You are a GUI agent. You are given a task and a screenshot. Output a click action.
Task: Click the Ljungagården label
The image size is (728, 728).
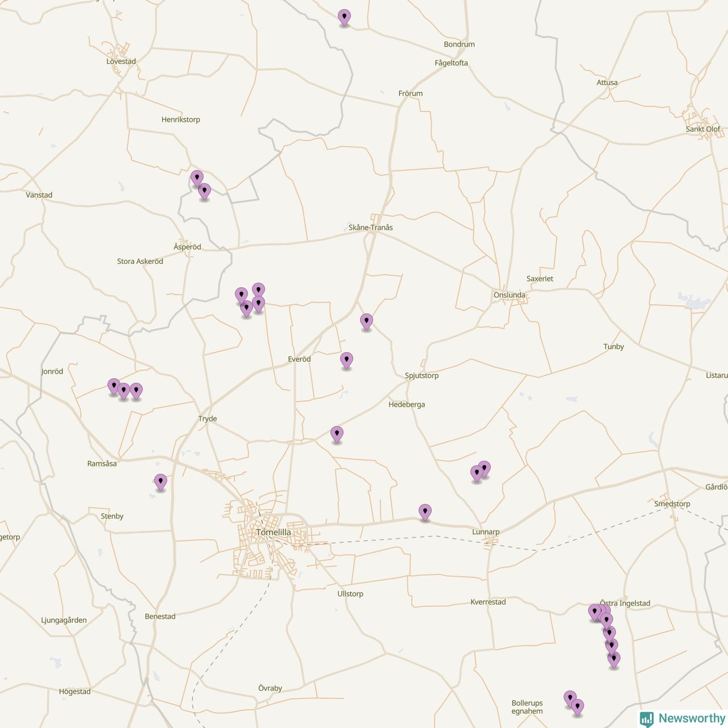64,621
